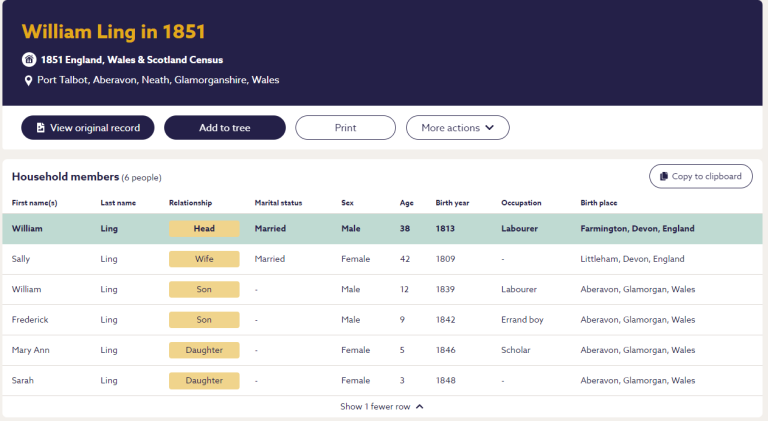The image size is (768, 421).
Task: Click the location pin icon near Port Talbot
Action: point(28,81)
